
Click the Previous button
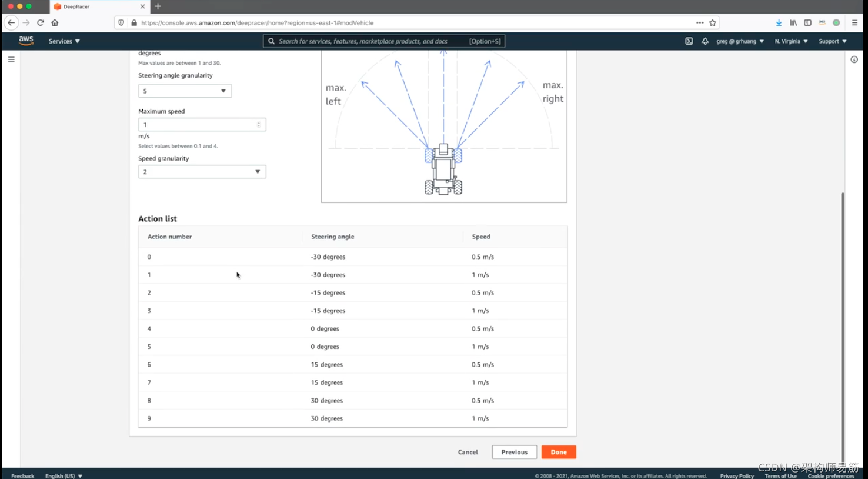515,452
